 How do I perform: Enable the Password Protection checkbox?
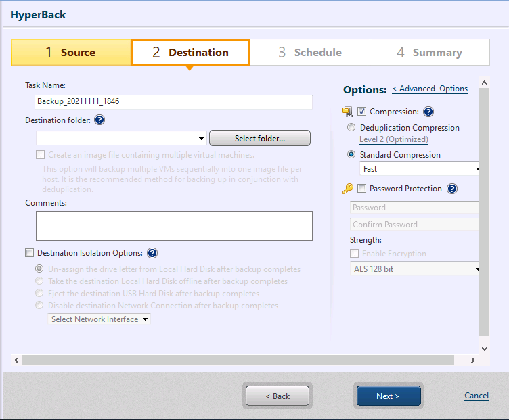point(362,189)
